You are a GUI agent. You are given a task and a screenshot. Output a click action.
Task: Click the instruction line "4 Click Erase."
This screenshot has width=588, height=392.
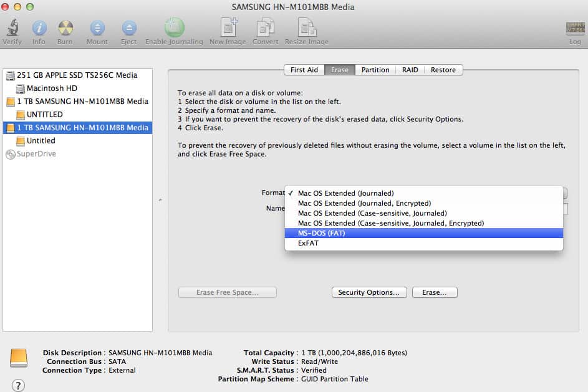[x=200, y=128]
